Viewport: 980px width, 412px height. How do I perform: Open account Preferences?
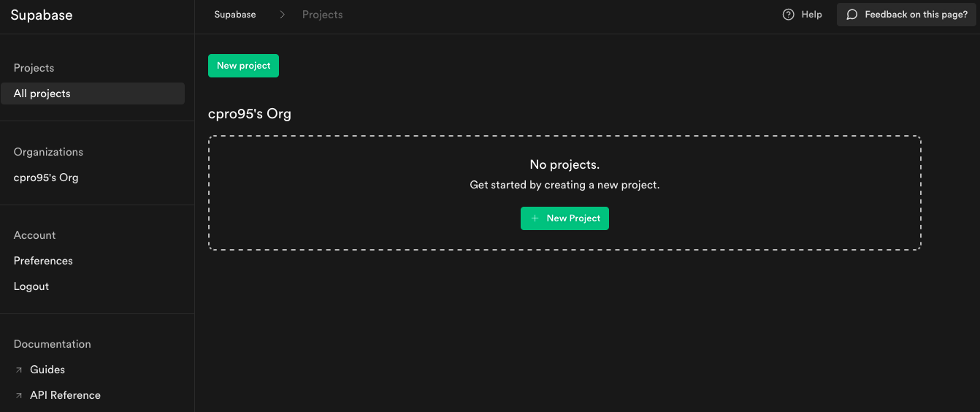[43, 261]
